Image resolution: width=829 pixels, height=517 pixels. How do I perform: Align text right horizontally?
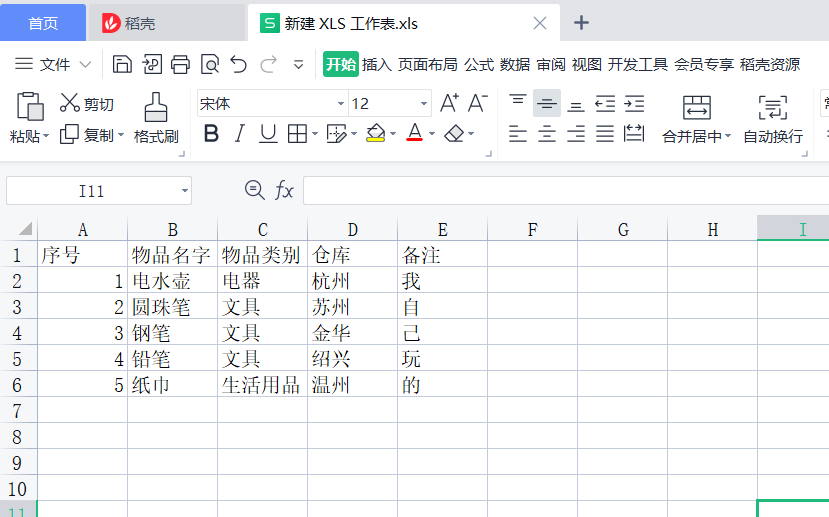[576, 134]
